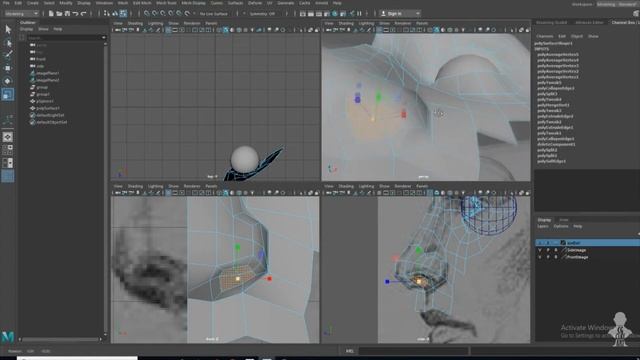This screenshot has width=640, height=360.
Task: Click the Undo arrow icon
Action: [x=75, y=13]
